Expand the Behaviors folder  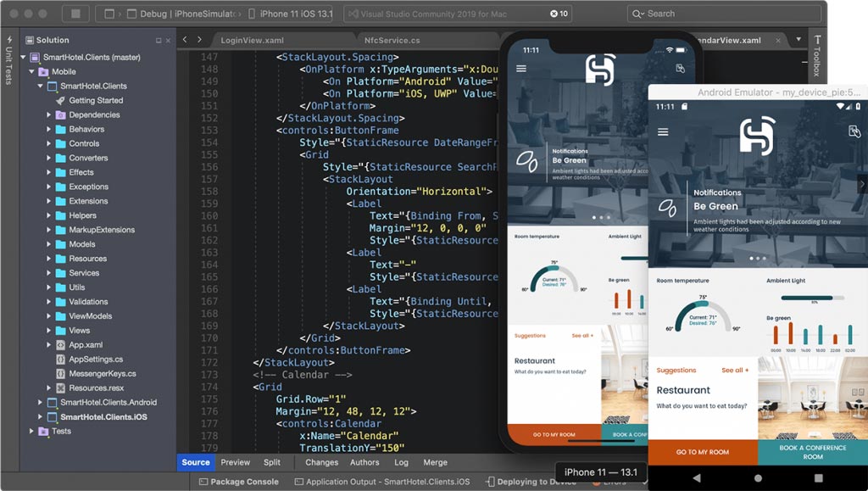pos(48,129)
